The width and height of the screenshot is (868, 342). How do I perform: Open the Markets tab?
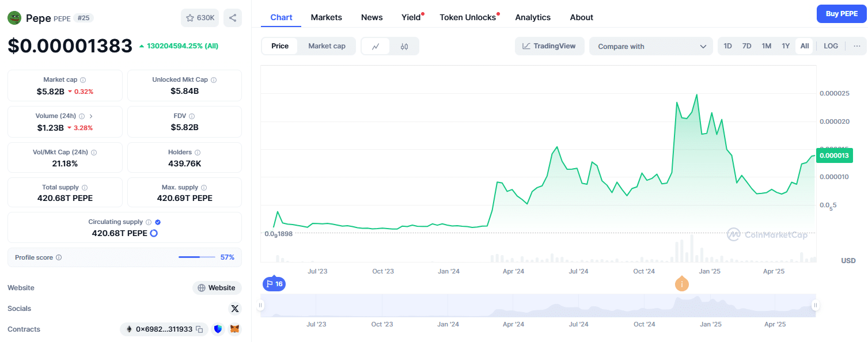pos(327,17)
